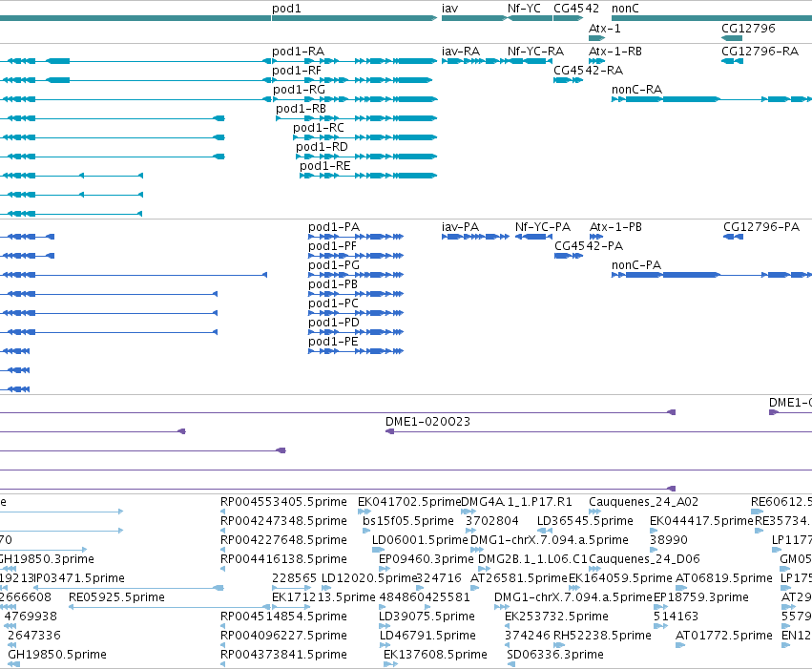Open the CG12796-PA protein label
The width and height of the screenshot is (812, 669).
(x=761, y=227)
